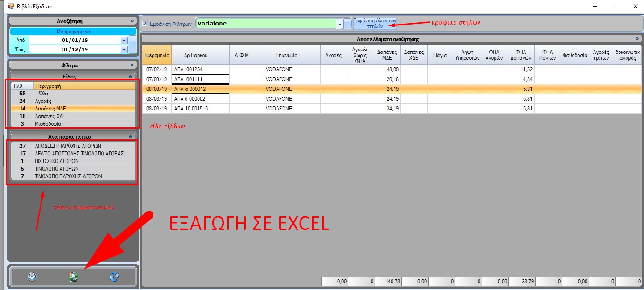Select the Με ημερομηνία tab
The image size is (644, 290).
point(73,32)
